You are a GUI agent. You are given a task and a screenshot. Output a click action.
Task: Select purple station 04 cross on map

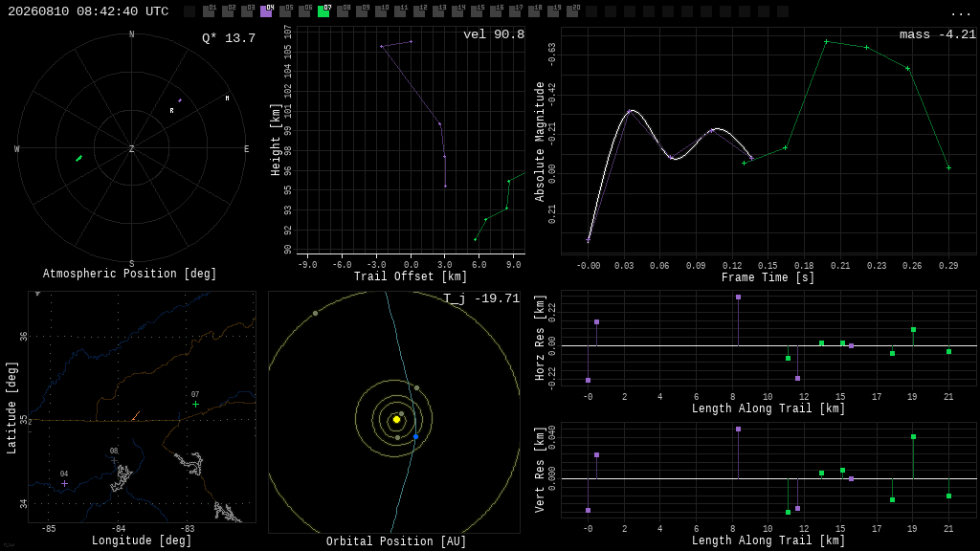(x=64, y=483)
